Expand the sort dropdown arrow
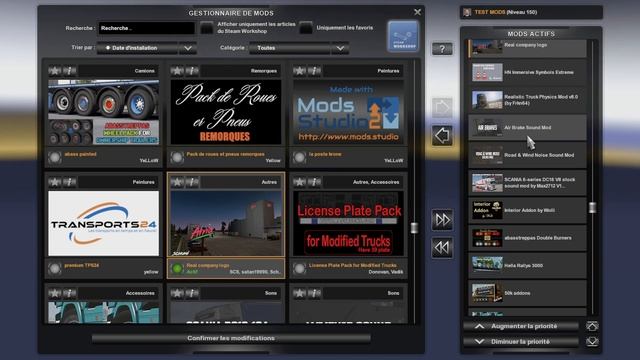 [x=188, y=48]
